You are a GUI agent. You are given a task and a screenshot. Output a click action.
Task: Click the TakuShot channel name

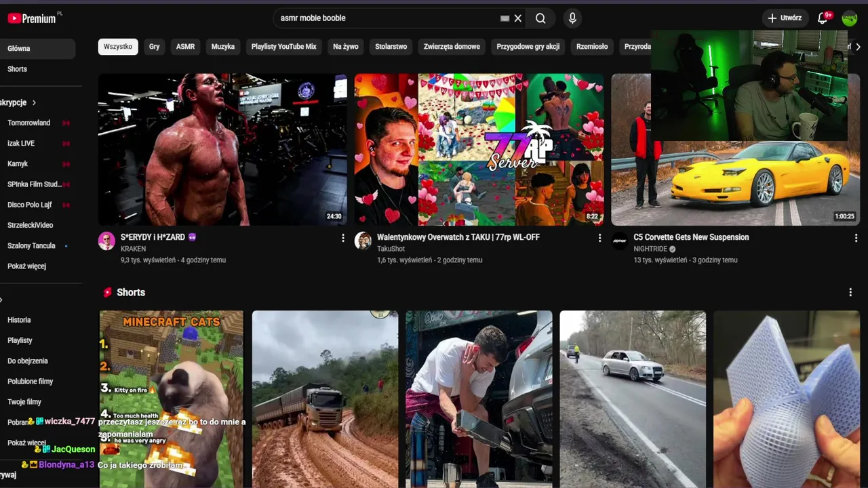point(391,249)
